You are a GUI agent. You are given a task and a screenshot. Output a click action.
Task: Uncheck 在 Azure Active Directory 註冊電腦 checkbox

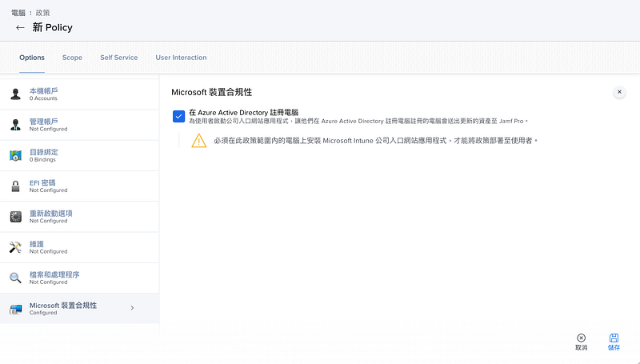pos(178,116)
